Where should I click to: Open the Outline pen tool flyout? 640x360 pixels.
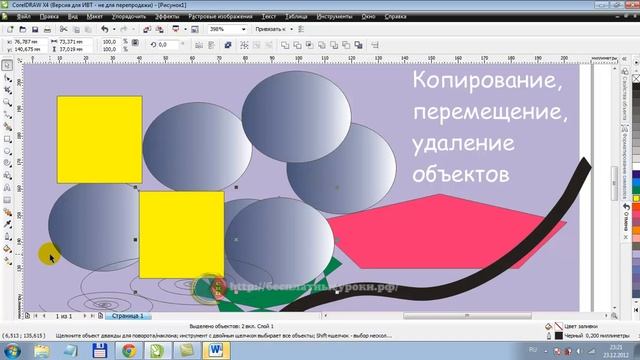(7, 236)
